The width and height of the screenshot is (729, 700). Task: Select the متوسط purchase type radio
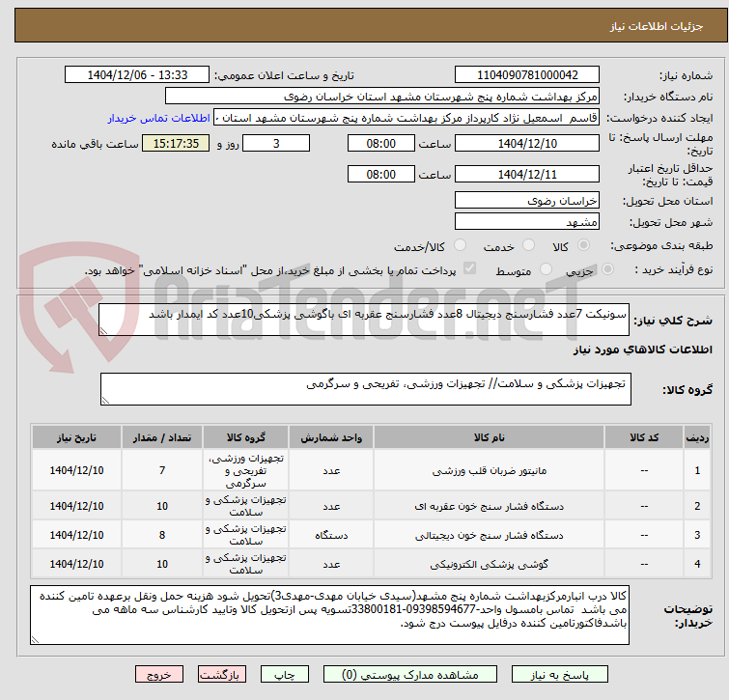point(546,269)
